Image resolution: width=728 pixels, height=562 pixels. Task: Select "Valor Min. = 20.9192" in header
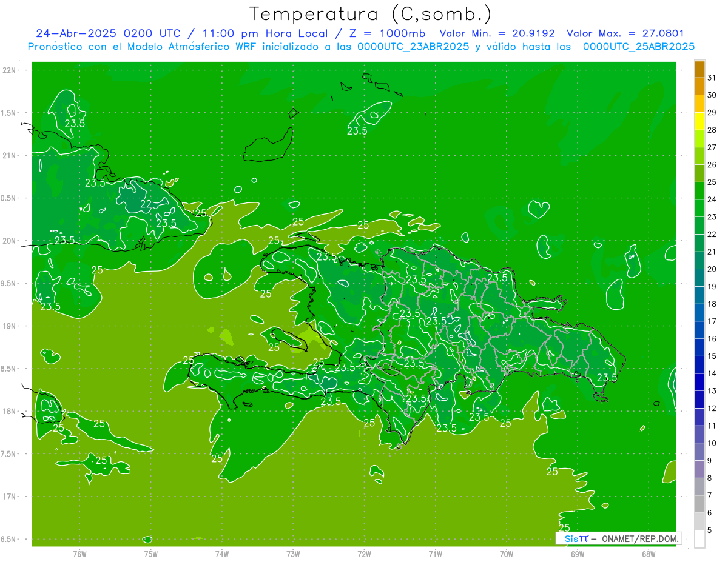(x=497, y=33)
